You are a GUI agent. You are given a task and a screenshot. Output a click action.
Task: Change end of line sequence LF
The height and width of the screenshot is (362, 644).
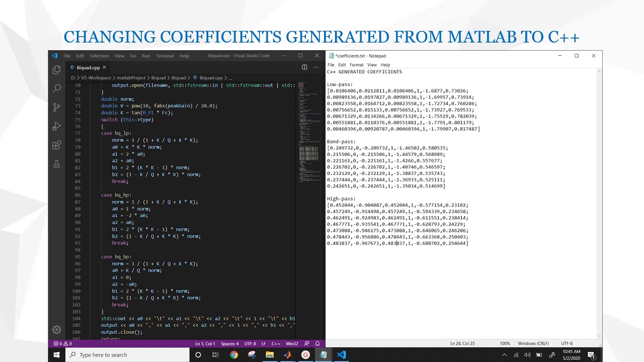tap(264, 343)
